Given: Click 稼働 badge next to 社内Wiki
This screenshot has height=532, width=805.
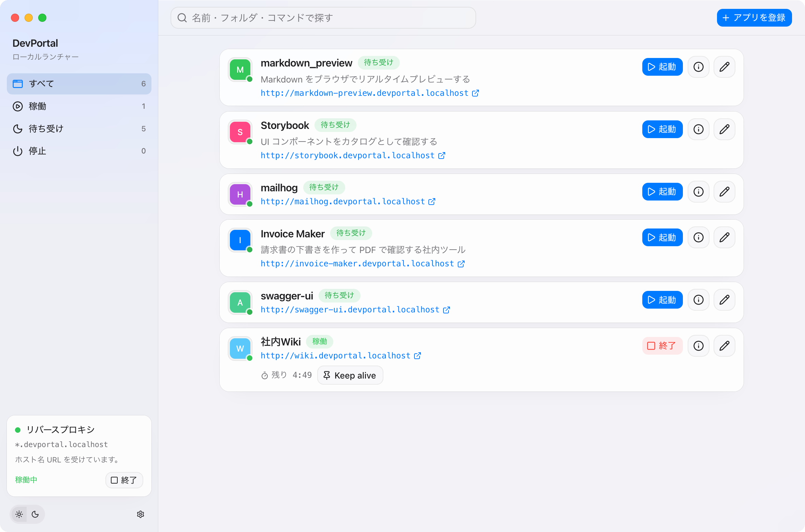Looking at the screenshot, I should (x=320, y=341).
